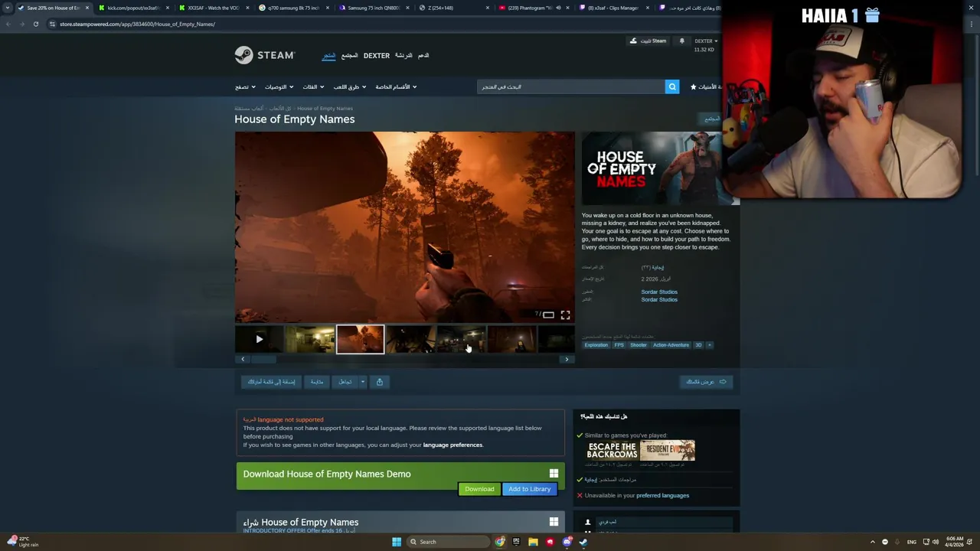Image resolution: width=980 pixels, height=551 pixels.
Task: Open Chrome from the taskbar
Action: pyautogui.click(x=500, y=542)
